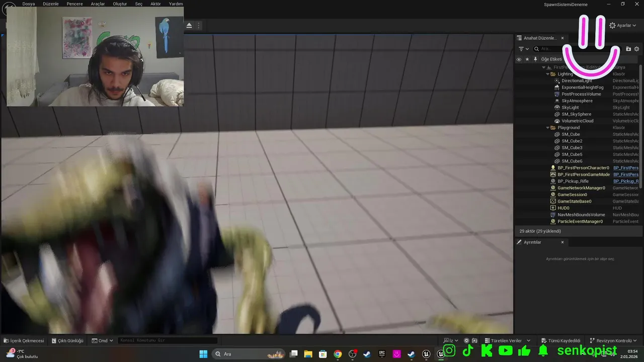Close the Ayrıntılar tab
The height and width of the screenshot is (362, 644).
(x=562, y=242)
